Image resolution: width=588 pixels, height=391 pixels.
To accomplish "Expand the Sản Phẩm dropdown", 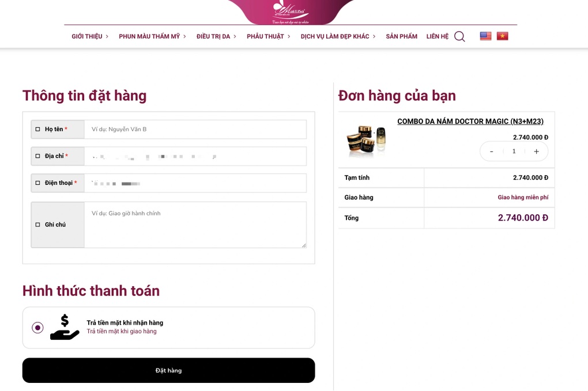I will [401, 36].
